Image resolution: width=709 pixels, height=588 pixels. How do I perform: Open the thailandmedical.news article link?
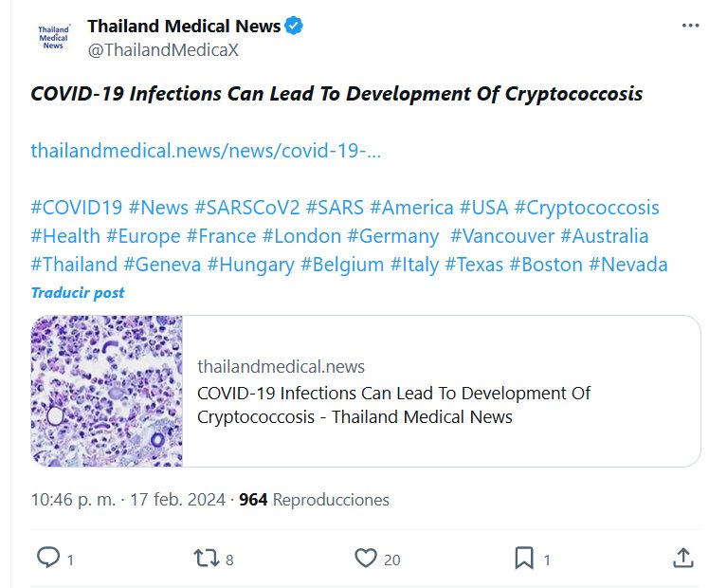[x=206, y=151]
